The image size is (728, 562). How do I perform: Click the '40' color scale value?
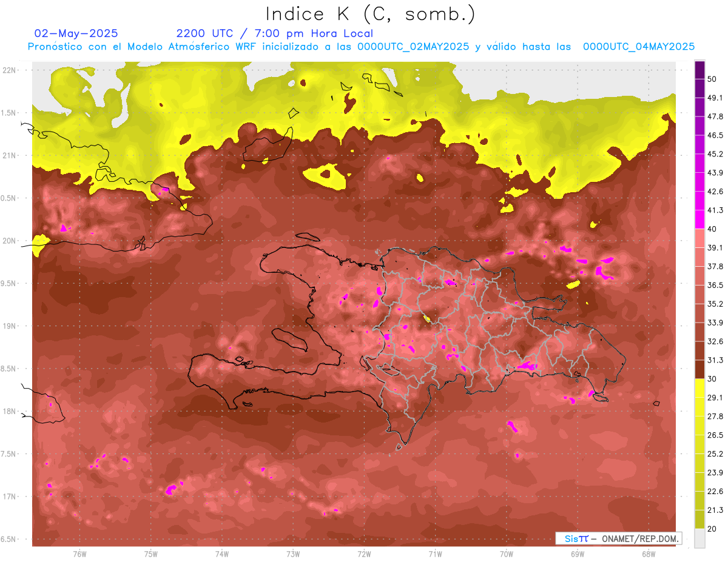click(713, 229)
